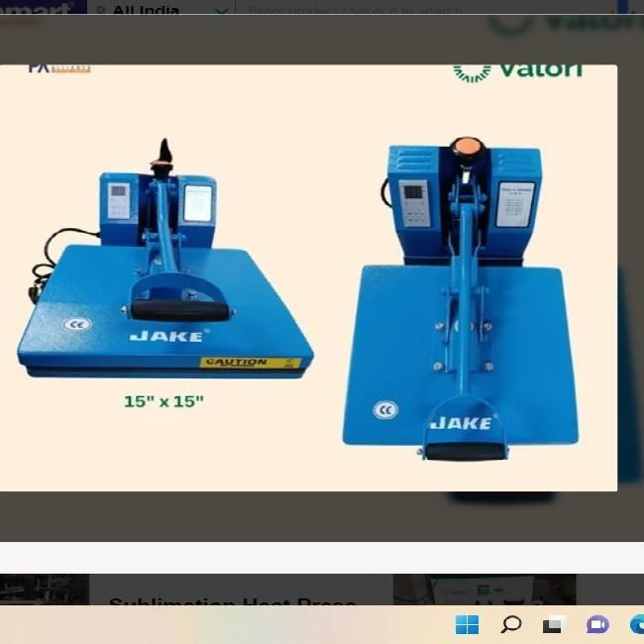Open Task View from the taskbar
The width and height of the screenshot is (644, 644).
(553, 624)
